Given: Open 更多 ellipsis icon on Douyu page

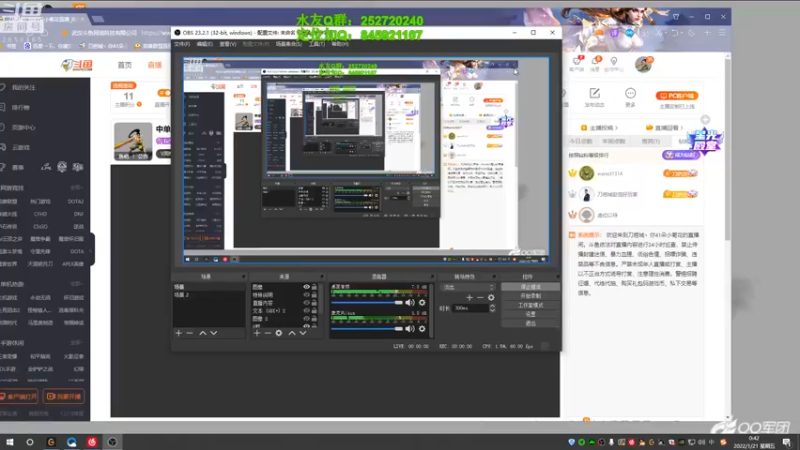Looking at the screenshot, I should [631, 93].
